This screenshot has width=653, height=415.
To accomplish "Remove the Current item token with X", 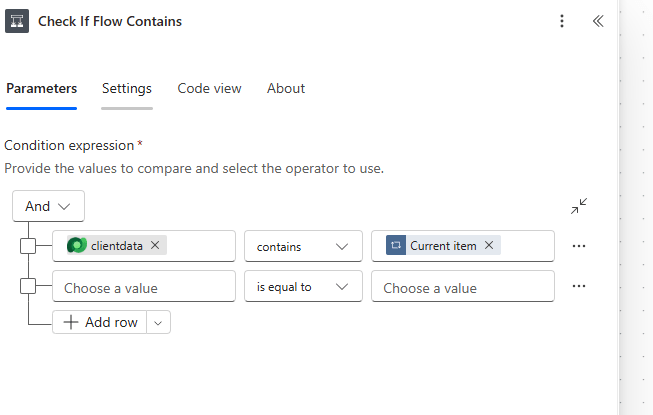I will (489, 245).
